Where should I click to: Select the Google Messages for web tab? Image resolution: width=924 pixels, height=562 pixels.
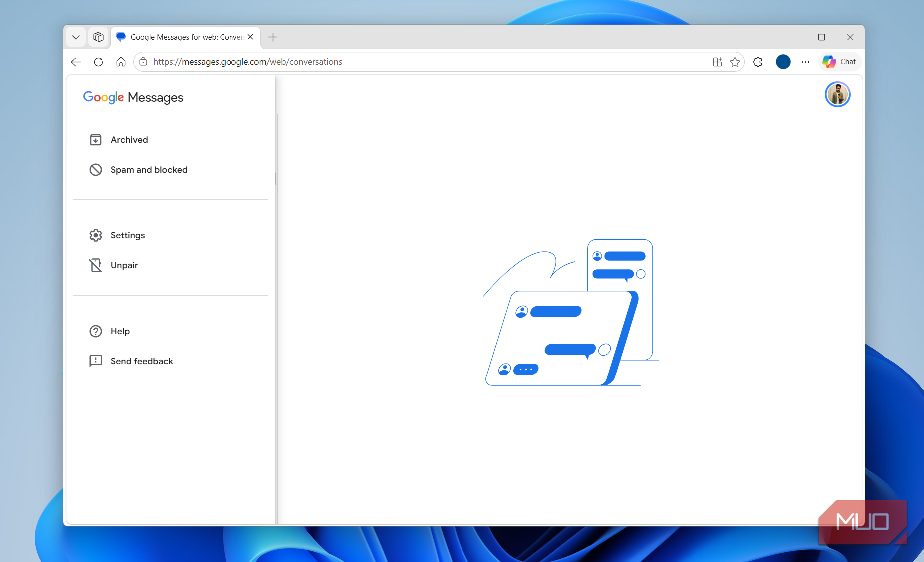click(x=186, y=37)
